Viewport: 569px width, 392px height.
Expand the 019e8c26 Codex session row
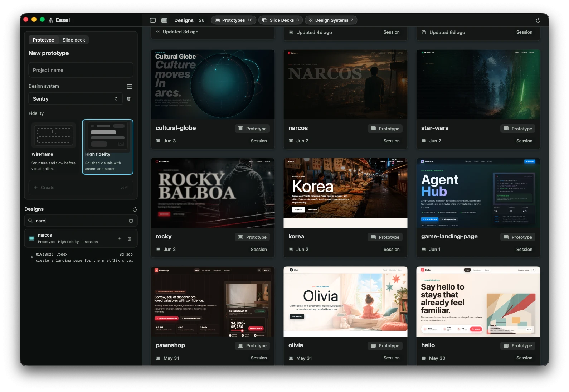81,257
